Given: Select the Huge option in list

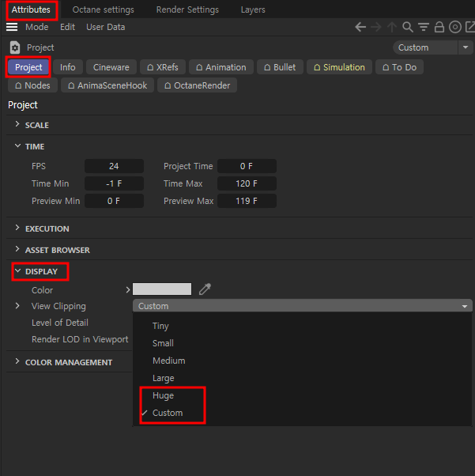Looking at the screenshot, I should click(x=163, y=395).
